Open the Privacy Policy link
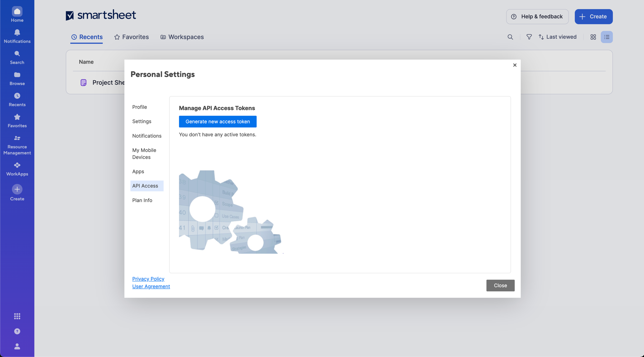Image resolution: width=644 pixels, height=357 pixels. tap(148, 279)
